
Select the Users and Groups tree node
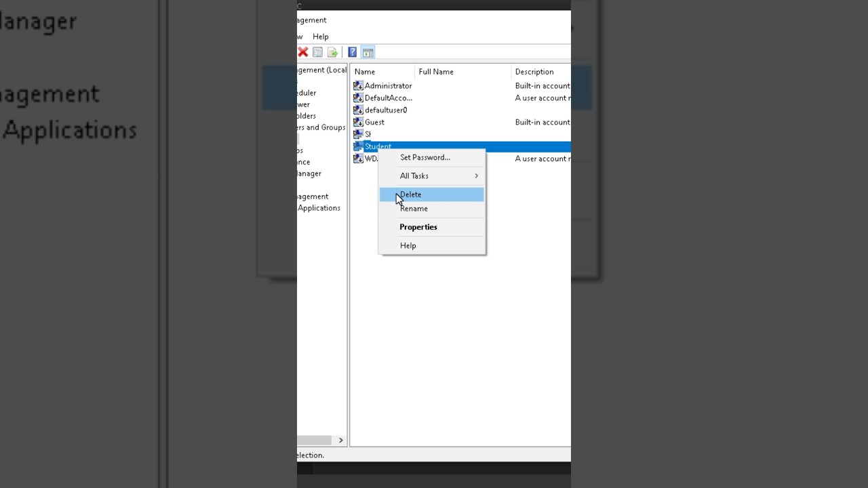tap(321, 127)
